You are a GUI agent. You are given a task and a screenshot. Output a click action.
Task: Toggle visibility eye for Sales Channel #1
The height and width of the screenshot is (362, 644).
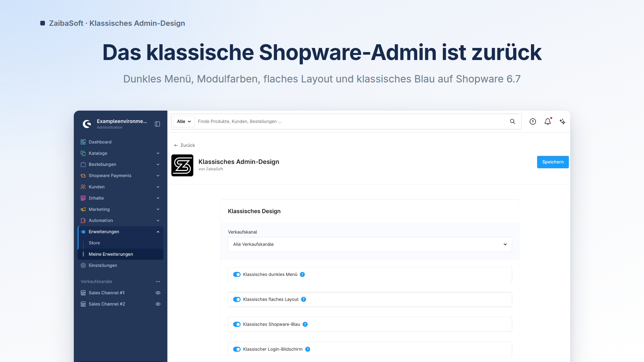158,293
